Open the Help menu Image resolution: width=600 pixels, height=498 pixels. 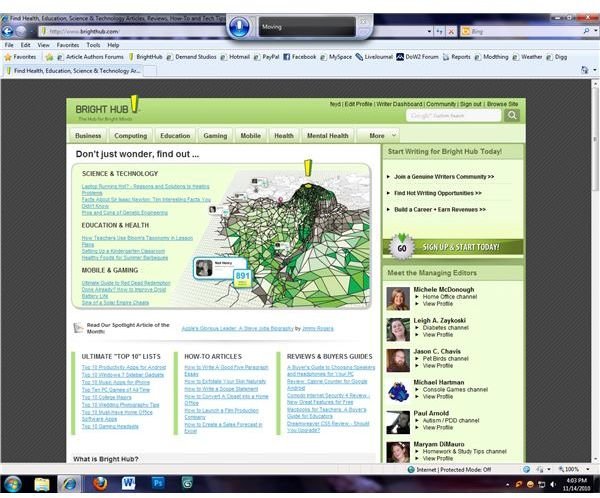pos(113,45)
